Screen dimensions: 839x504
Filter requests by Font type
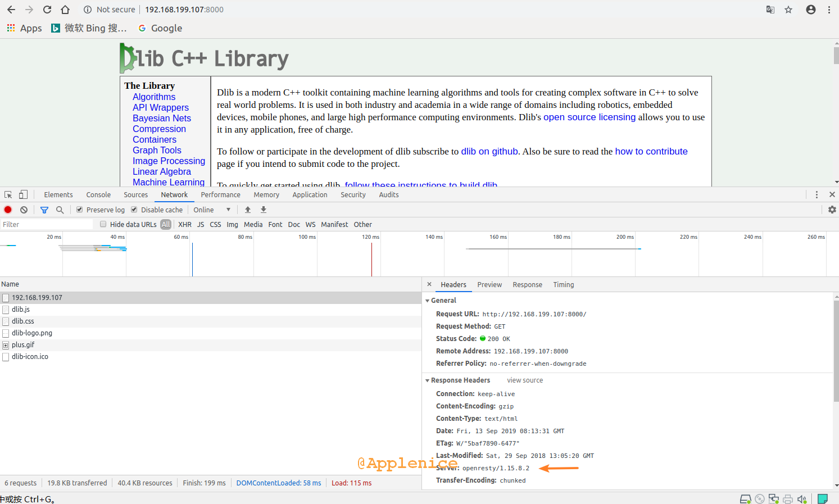click(x=275, y=224)
